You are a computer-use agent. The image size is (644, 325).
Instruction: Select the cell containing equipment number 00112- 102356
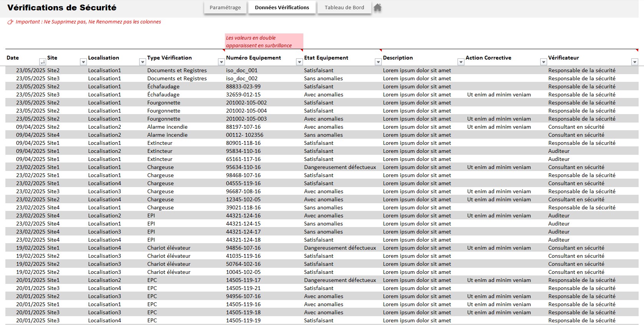coord(245,135)
